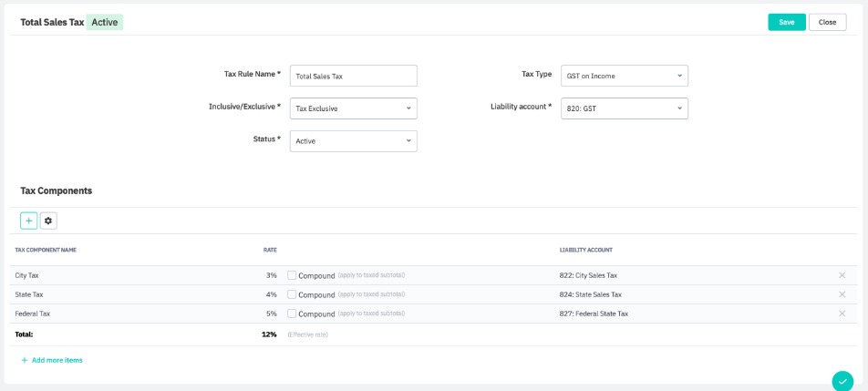Image resolution: width=868 pixels, height=391 pixels.
Task: Check Compound option for Federal Tax
Action: tap(292, 314)
